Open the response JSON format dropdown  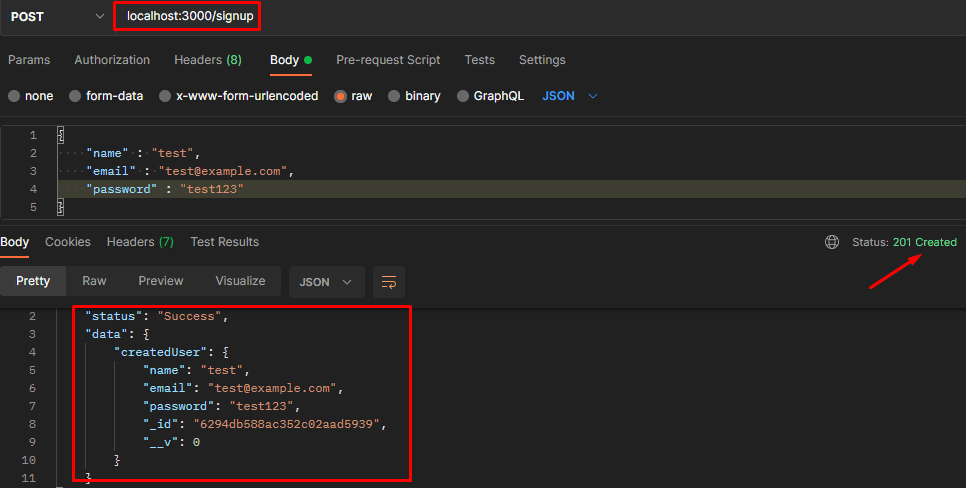(x=326, y=282)
